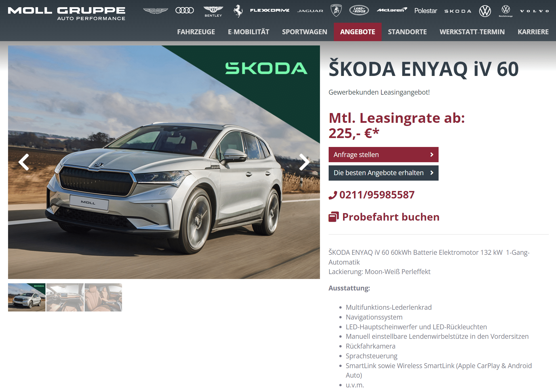The width and height of the screenshot is (556, 392).
Task: Click Die besten Angebote erhalten button
Action: click(x=383, y=173)
